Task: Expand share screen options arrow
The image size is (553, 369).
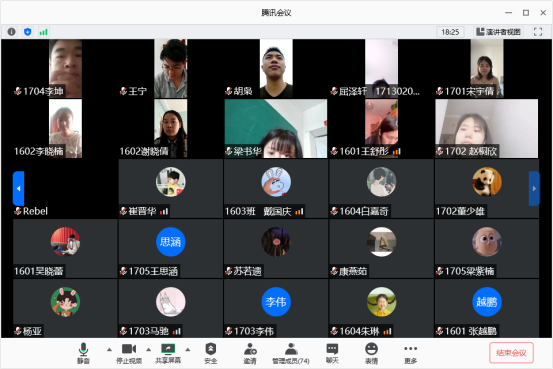Action: pyautogui.click(x=188, y=350)
